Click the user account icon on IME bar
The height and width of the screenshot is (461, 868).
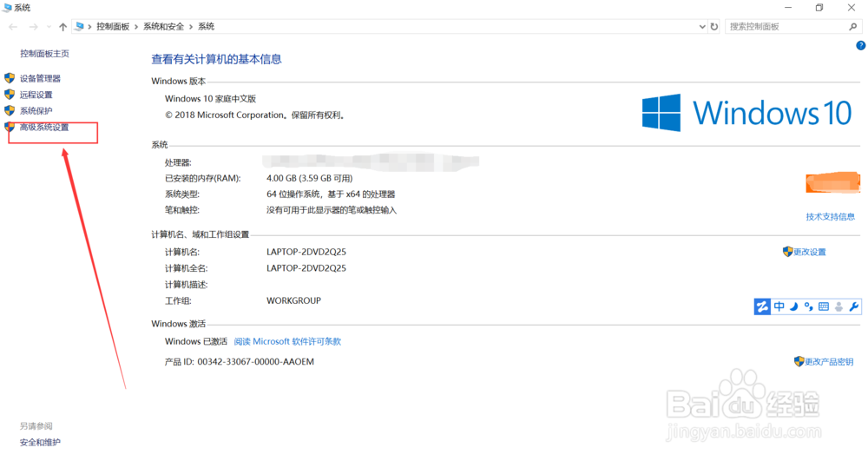pos(839,306)
